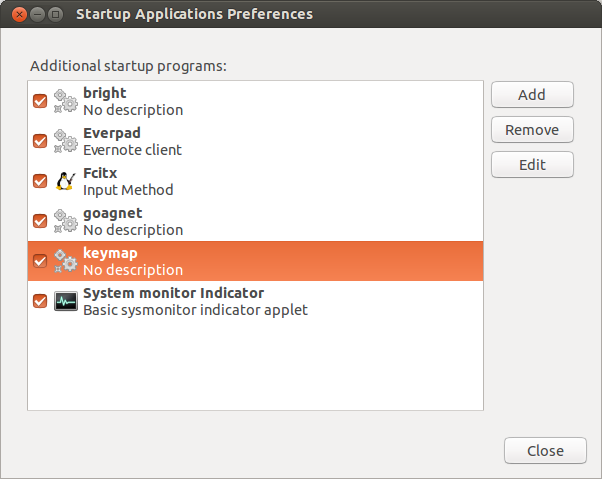Close the window via the red title button

(x=19, y=15)
